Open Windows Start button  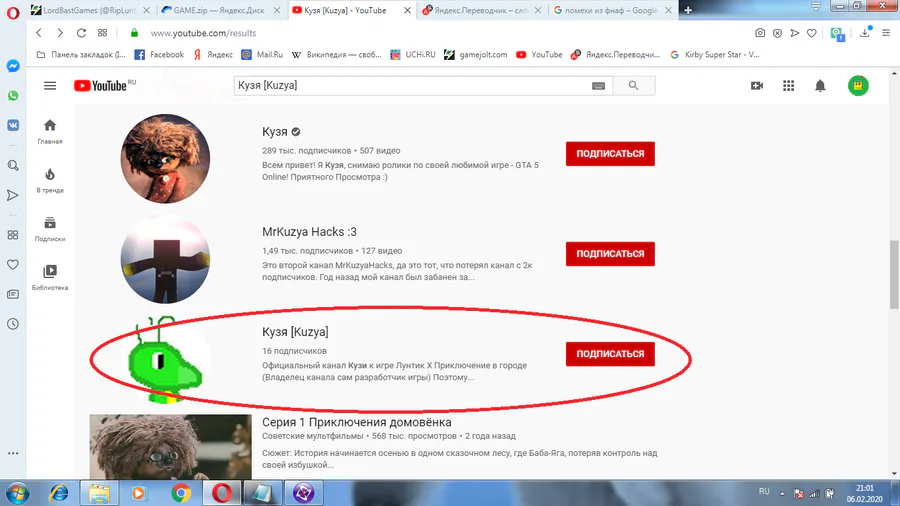(x=17, y=493)
